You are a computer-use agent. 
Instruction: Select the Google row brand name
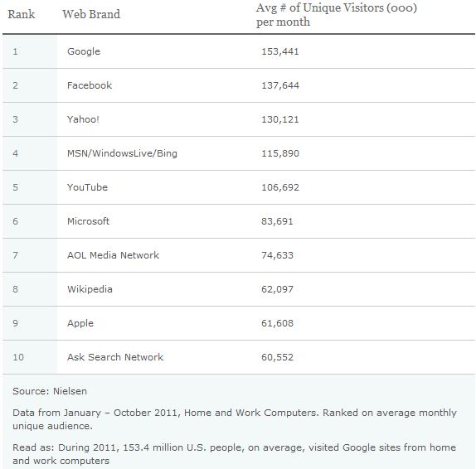coord(84,51)
